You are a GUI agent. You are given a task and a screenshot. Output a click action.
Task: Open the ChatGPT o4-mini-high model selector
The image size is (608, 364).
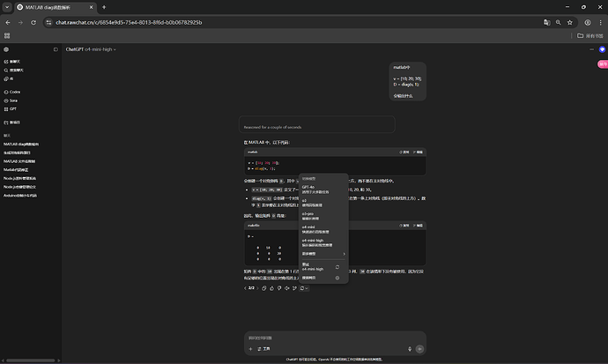(x=91, y=49)
